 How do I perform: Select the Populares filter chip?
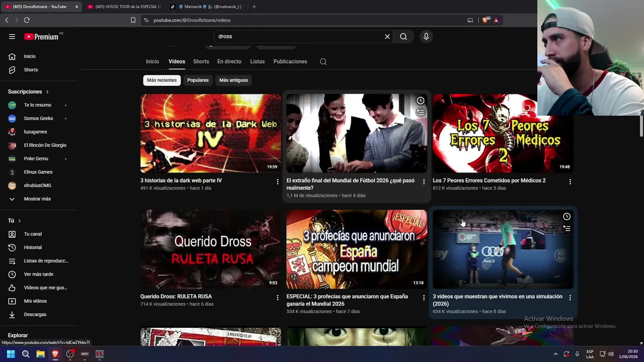tap(198, 80)
